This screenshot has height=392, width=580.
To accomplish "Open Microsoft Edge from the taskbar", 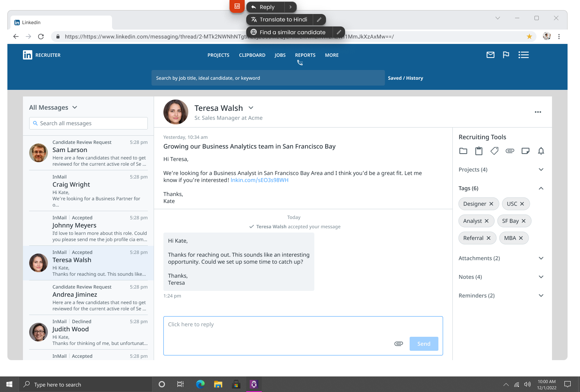I will point(200,384).
